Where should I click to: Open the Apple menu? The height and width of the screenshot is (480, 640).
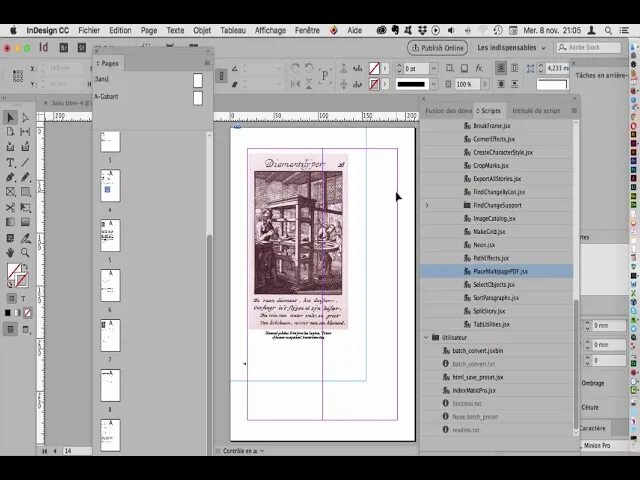coord(13,30)
